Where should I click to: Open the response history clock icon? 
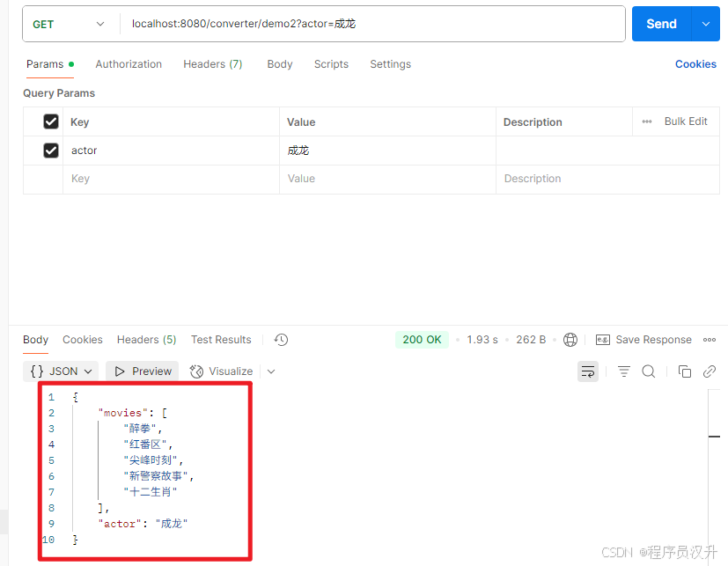pos(281,340)
